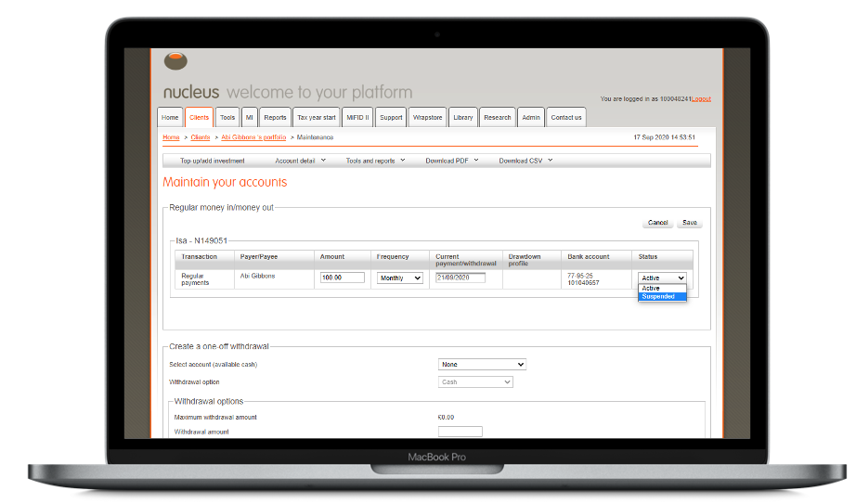Expand the Download PDF menu
856x504 pixels.
(452, 161)
